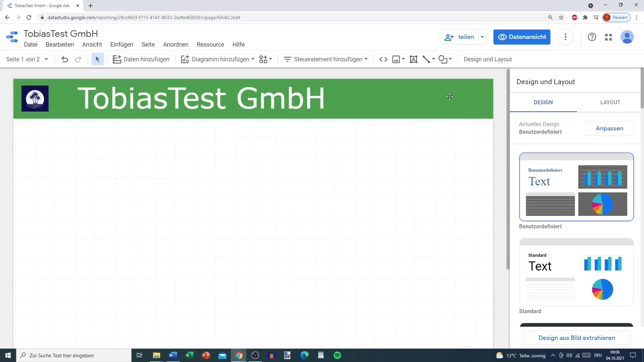Screen dimensions: 644x362
Task: Expand the line tool dropdown arrow
Action: (433, 59)
